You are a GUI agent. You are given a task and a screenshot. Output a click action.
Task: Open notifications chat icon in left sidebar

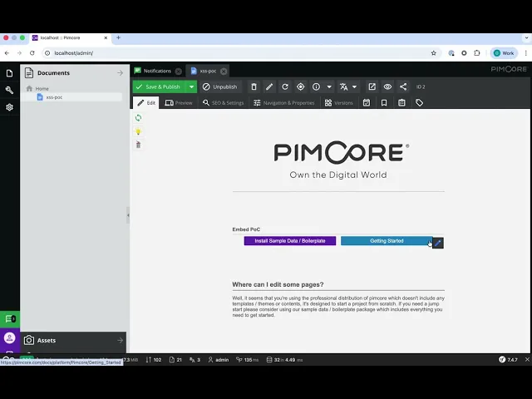pos(10,319)
